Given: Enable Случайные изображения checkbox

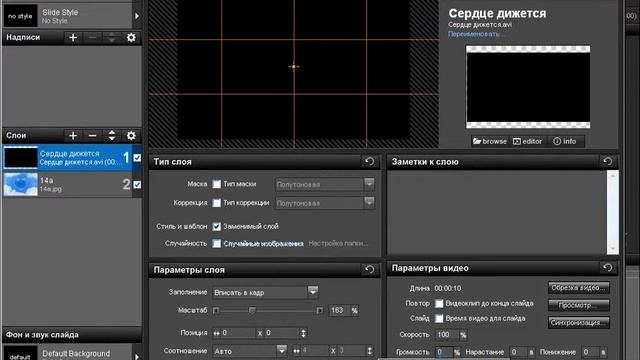Looking at the screenshot, I should [x=217, y=244].
